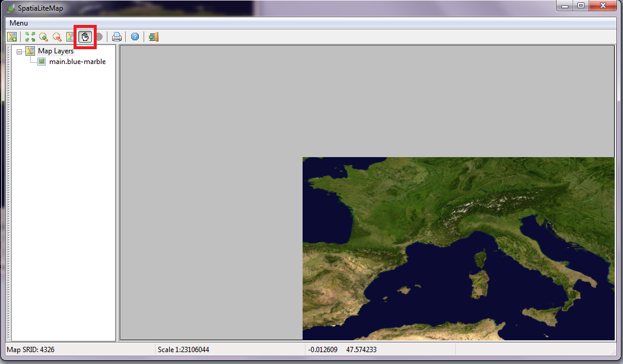This screenshot has height=364, width=623.
Task: Click the 47.574233 coordinate value
Action: [361, 350]
